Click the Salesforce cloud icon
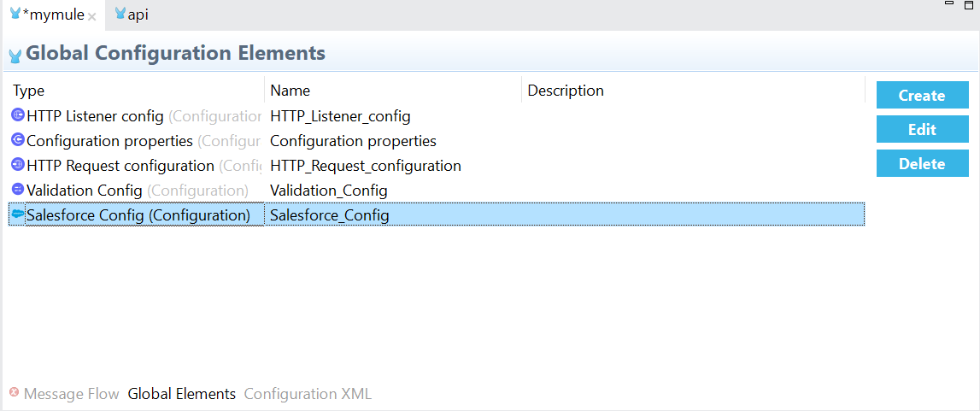The image size is (980, 411). coord(18,214)
